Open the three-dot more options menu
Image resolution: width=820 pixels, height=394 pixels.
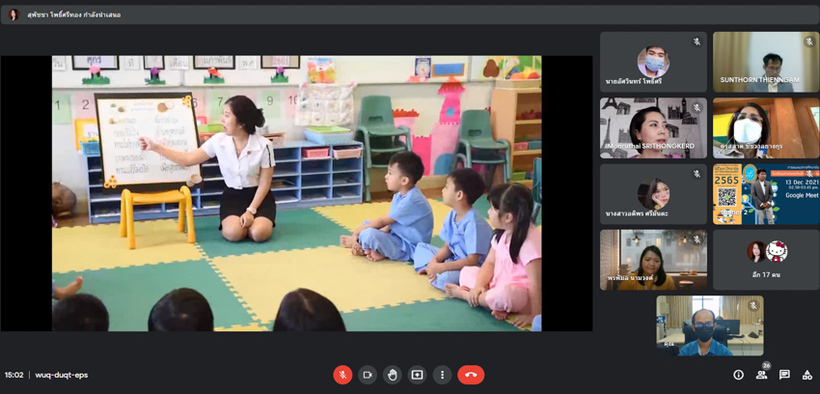pyautogui.click(x=442, y=375)
